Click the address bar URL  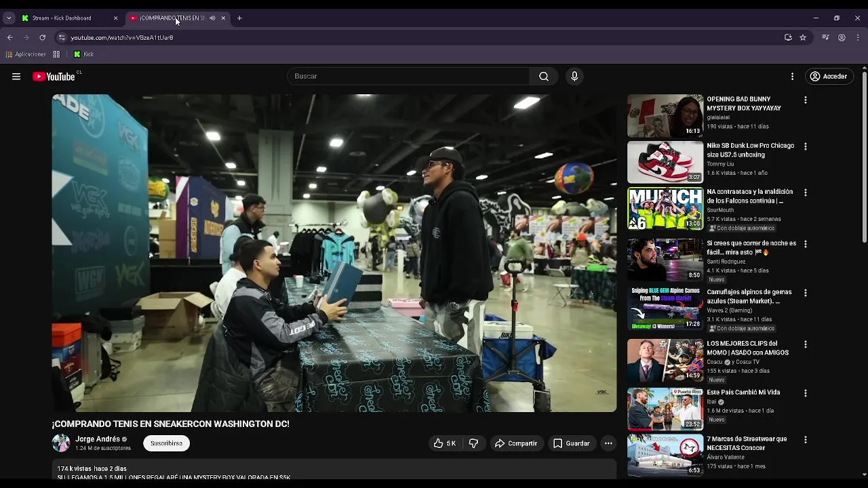pyautogui.click(x=122, y=38)
